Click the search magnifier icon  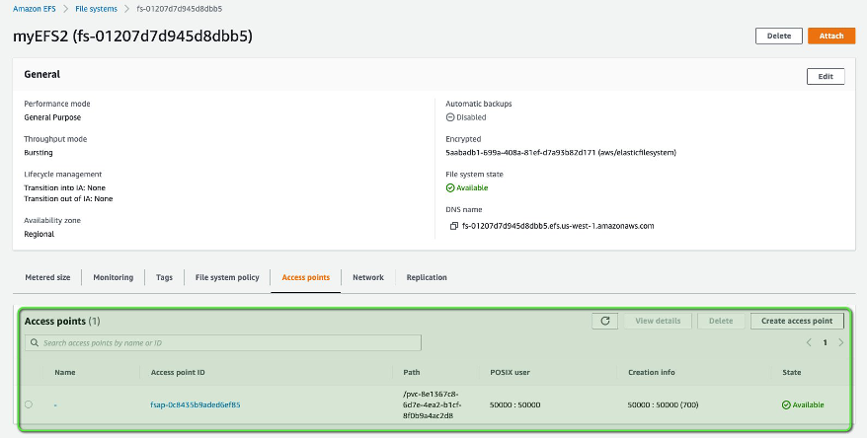(35, 342)
